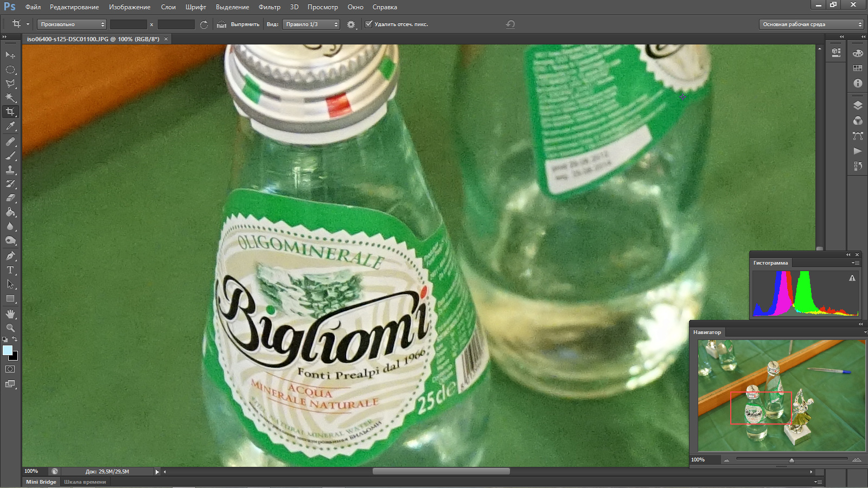Select the Zoom tool
Screen dimensions: 868x488
[10, 328]
